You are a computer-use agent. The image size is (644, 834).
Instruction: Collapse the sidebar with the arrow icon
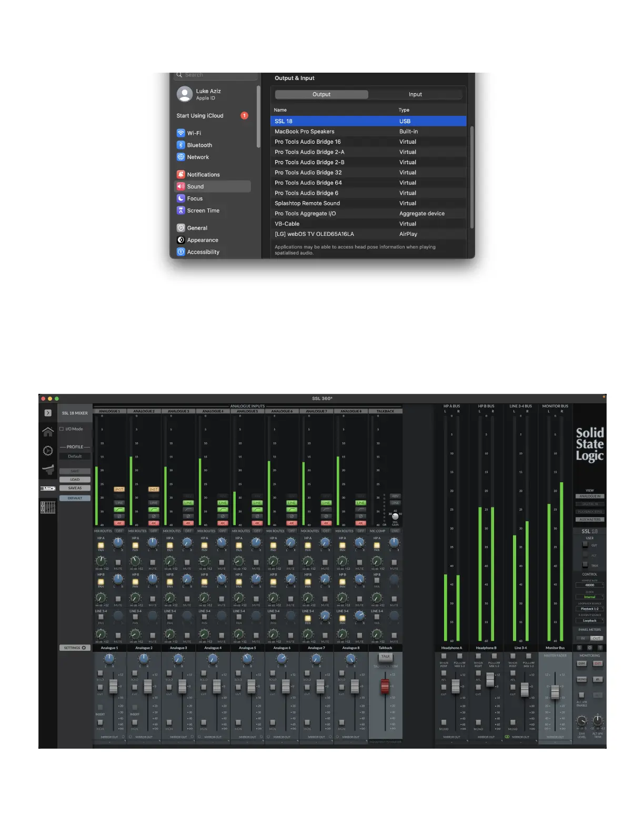click(48, 413)
